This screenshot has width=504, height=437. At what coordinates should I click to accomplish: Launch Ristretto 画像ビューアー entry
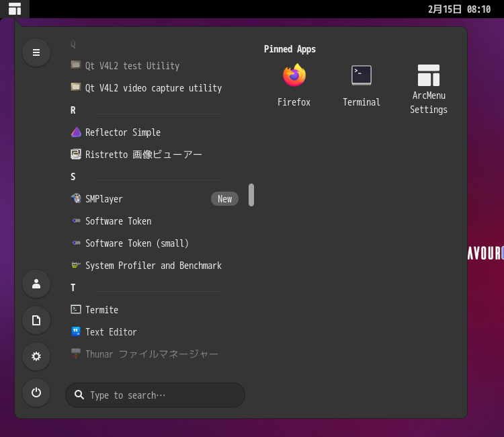click(x=155, y=155)
